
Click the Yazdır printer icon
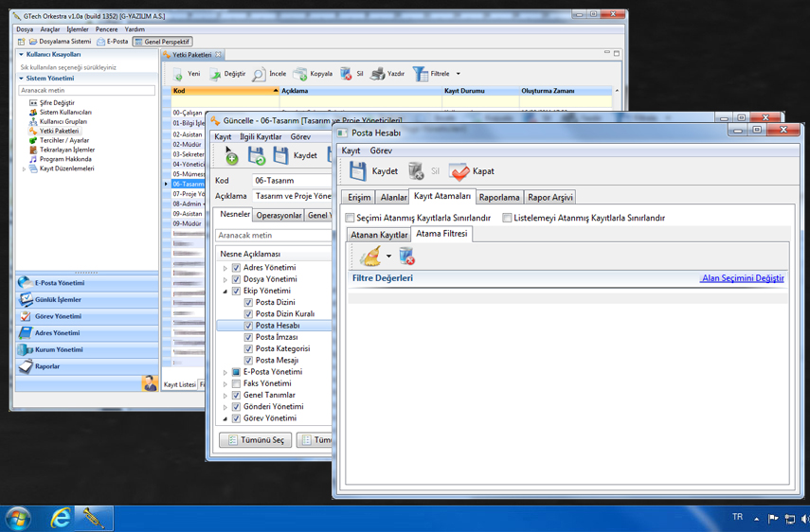(377, 74)
